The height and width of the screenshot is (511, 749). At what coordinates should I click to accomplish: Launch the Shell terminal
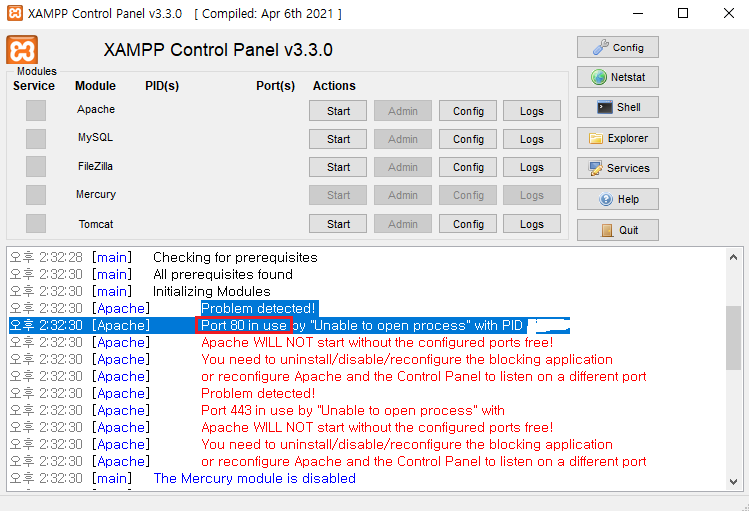pos(618,107)
